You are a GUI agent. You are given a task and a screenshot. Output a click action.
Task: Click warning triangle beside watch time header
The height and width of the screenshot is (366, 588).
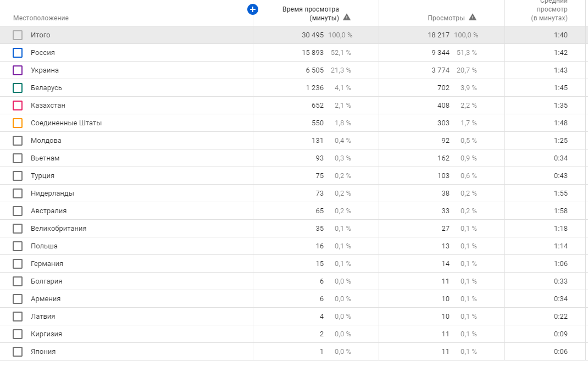(347, 18)
